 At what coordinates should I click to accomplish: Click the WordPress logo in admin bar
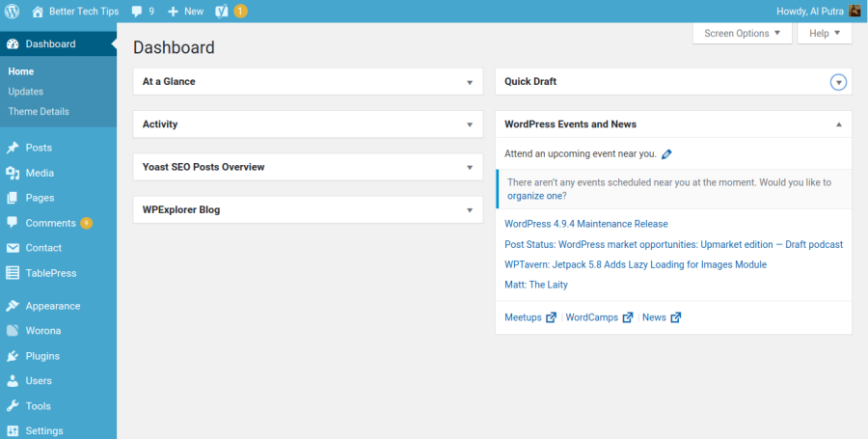(13, 12)
